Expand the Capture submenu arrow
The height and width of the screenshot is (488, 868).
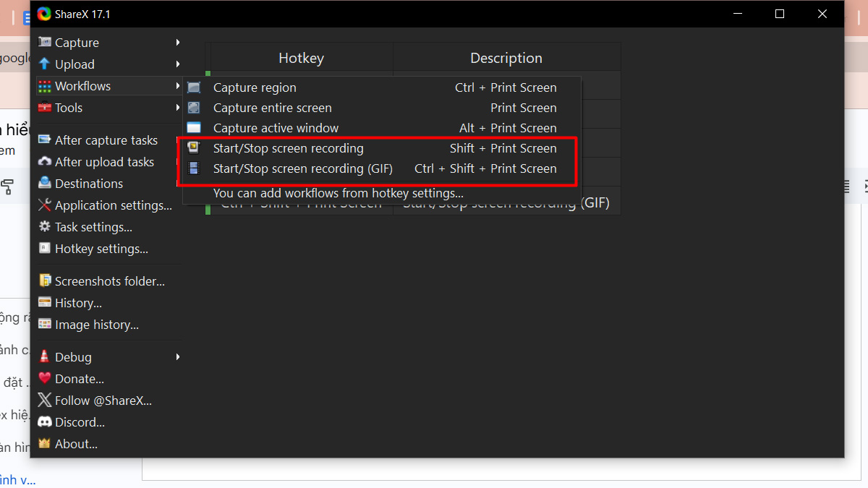[x=177, y=43]
